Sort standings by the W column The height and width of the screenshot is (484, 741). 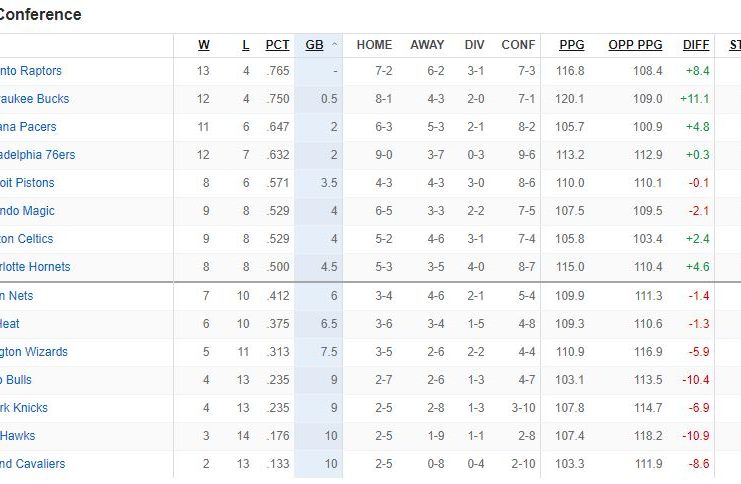click(x=204, y=45)
